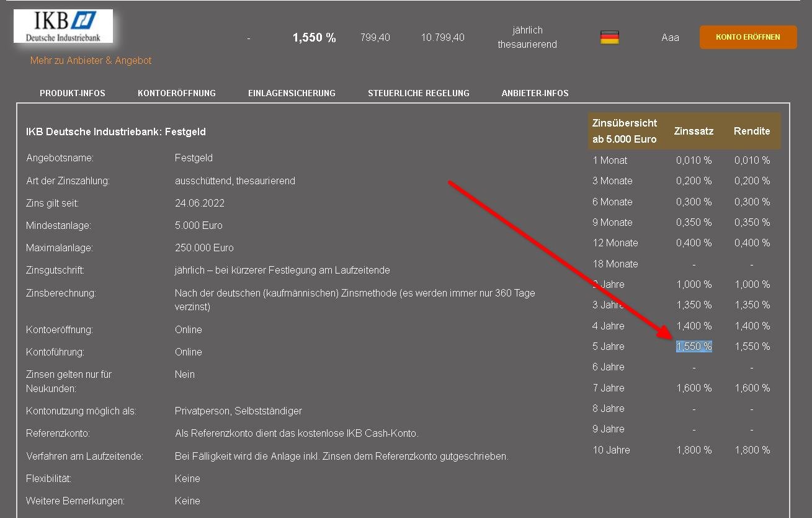Click the 'Art der Zinszahlung:' label
Viewport: 812px width, 518px height.
(68, 181)
